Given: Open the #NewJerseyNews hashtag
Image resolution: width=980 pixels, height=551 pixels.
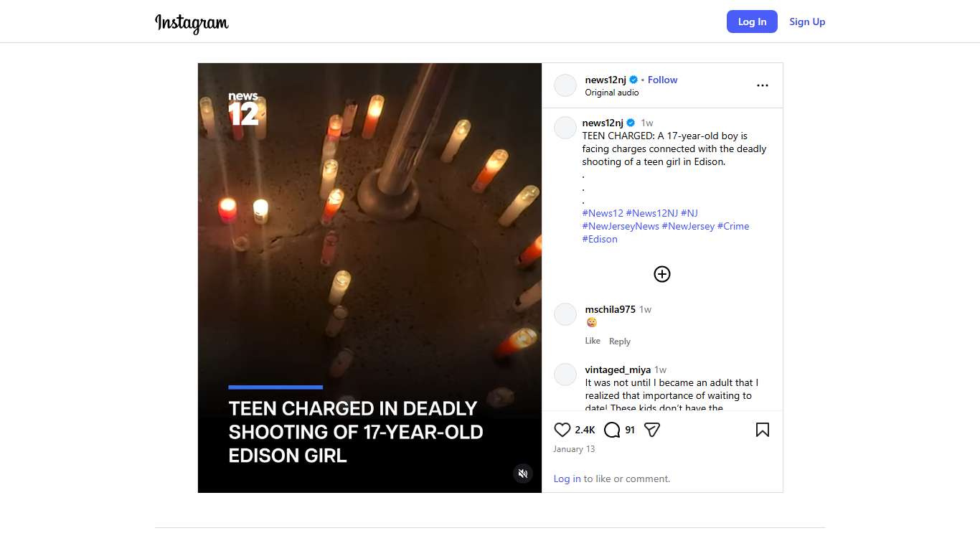Looking at the screenshot, I should click(621, 226).
